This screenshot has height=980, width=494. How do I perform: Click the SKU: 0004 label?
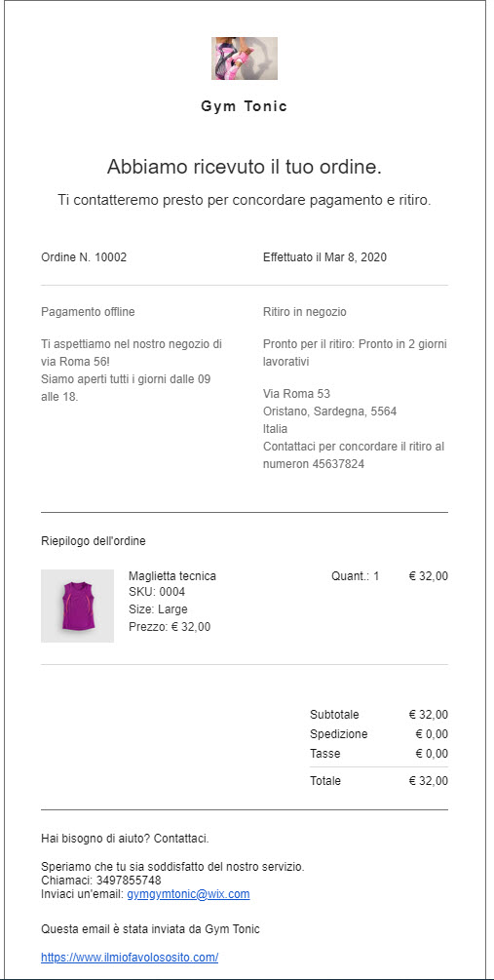(x=157, y=592)
